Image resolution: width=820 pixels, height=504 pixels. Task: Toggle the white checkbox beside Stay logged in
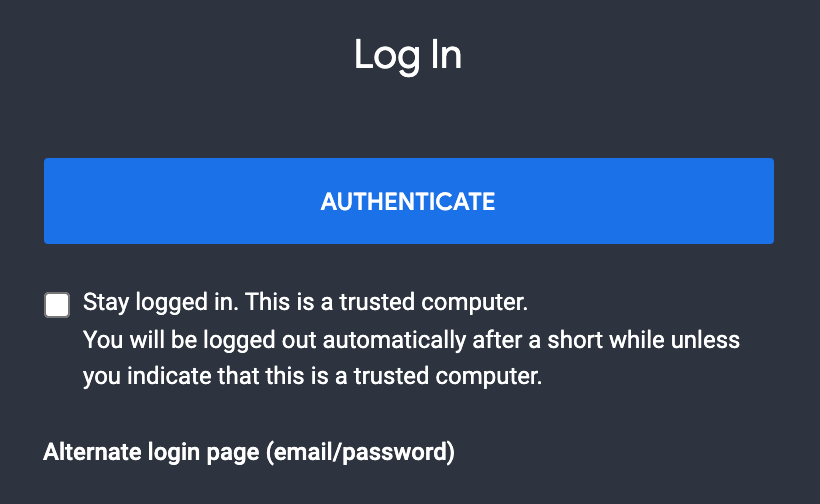tap(57, 305)
